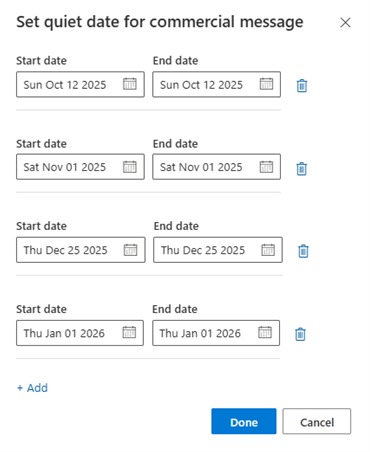Image resolution: width=370 pixels, height=452 pixels.
Task: Click the + Add link to add a date
Action: (32, 388)
